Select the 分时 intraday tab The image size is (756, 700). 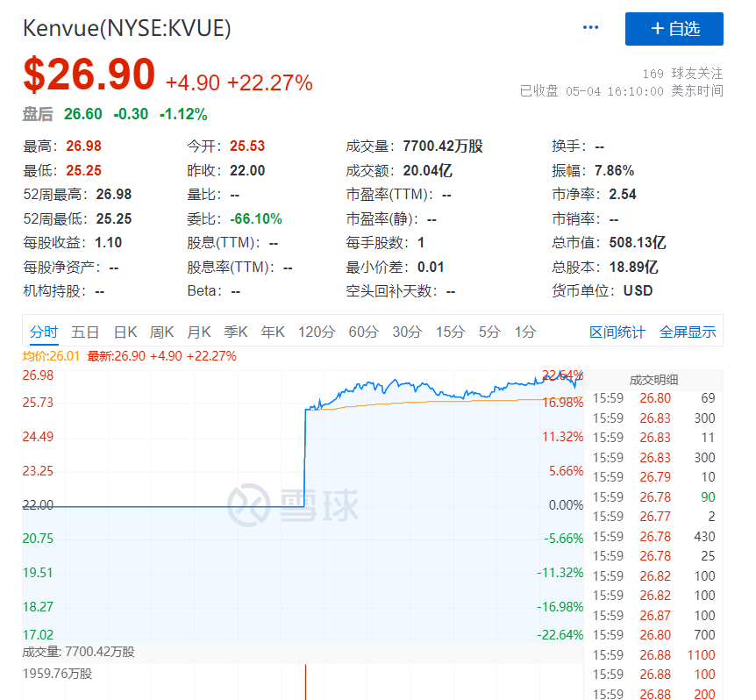click(x=42, y=332)
